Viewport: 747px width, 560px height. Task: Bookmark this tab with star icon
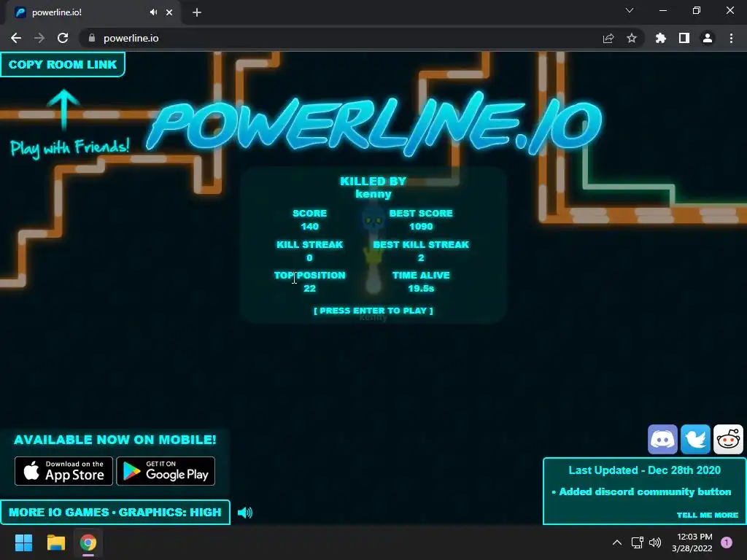632,38
